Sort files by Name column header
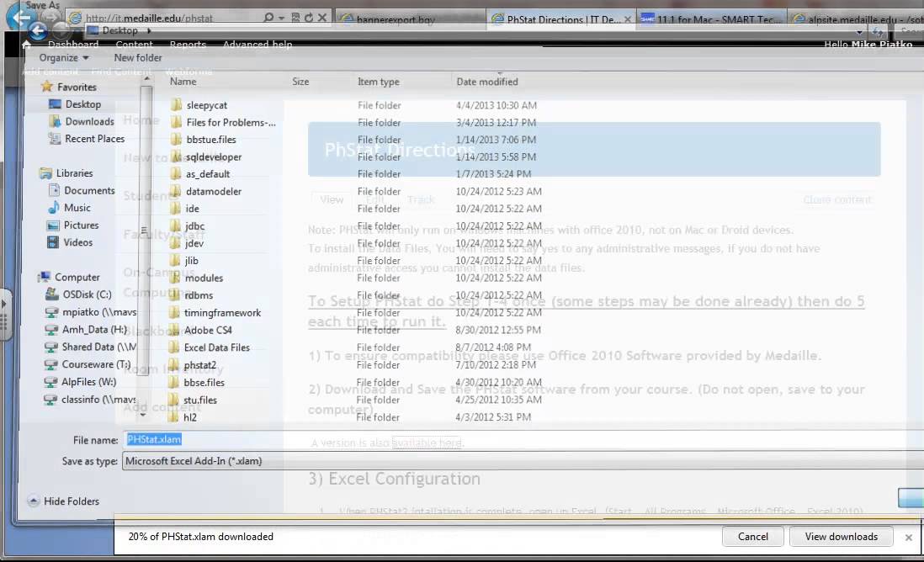 [183, 82]
